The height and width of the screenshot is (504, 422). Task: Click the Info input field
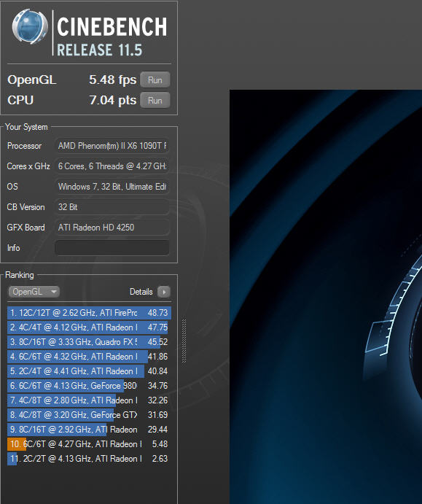coord(112,248)
